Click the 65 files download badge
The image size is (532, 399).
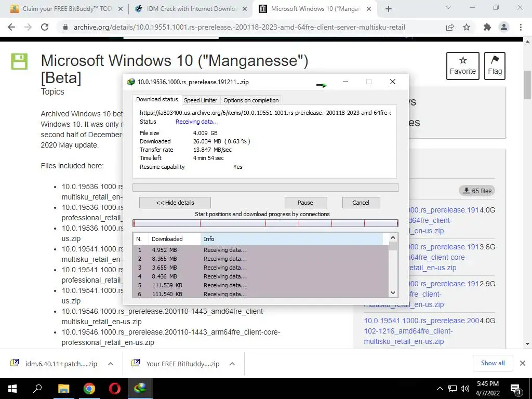coord(477,191)
